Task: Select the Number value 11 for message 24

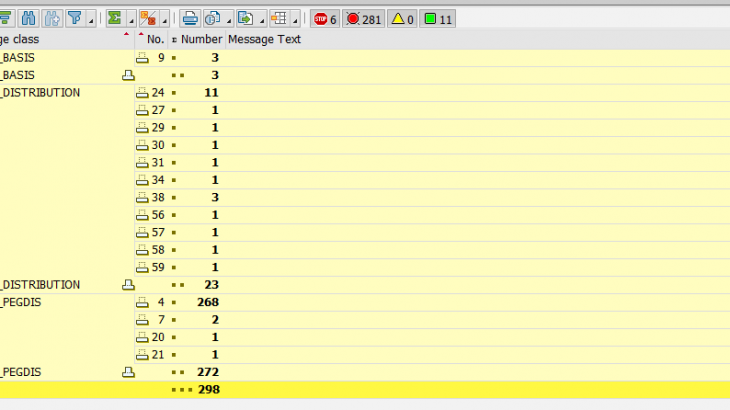Action: [x=211, y=93]
